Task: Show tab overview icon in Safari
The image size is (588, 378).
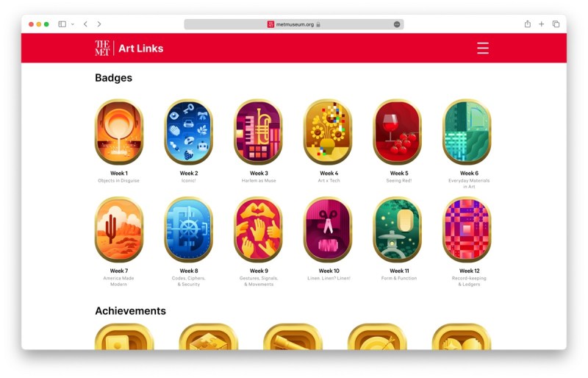Action: click(556, 24)
